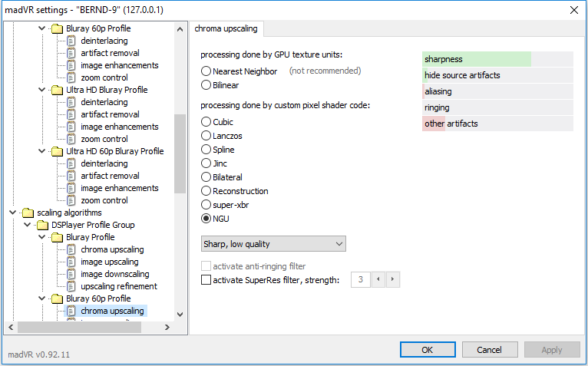Click the chroma upscaling tab header

pyautogui.click(x=226, y=28)
